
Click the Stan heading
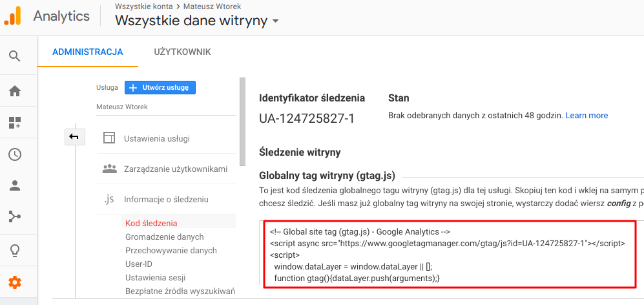[399, 98]
